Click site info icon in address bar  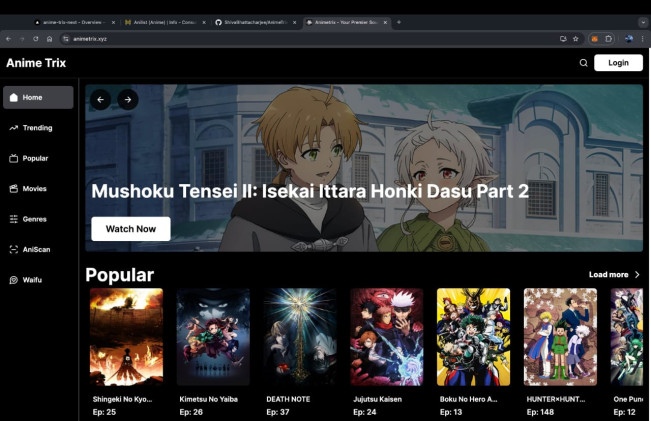click(x=66, y=39)
